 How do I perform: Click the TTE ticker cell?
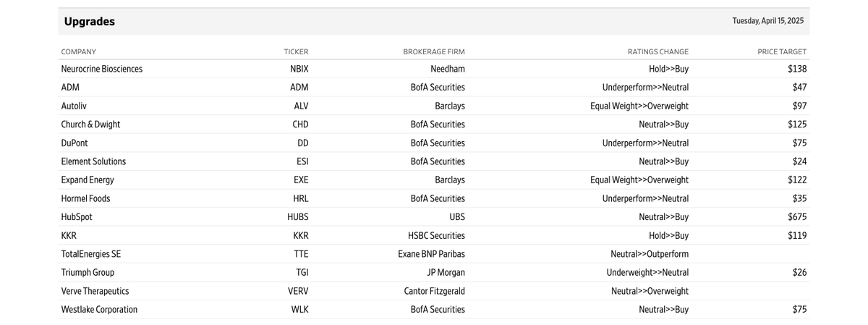tap(301, 254)
